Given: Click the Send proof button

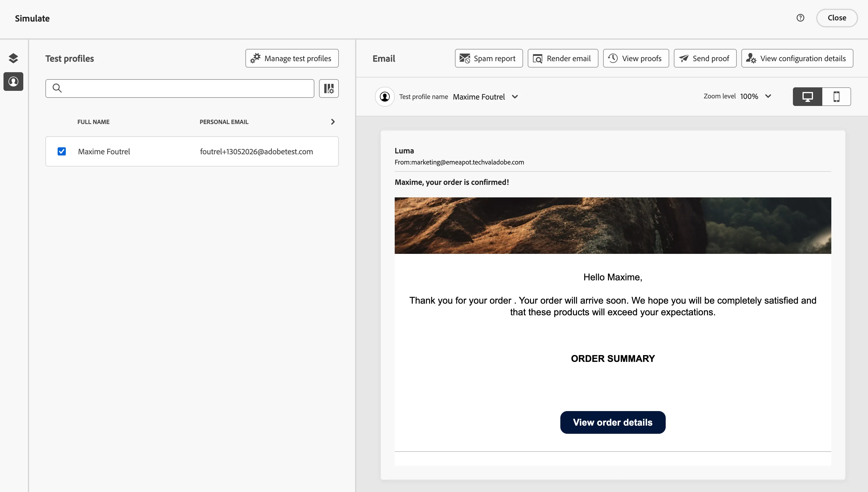Looking at the screenshot, I should tap(705, 59).
